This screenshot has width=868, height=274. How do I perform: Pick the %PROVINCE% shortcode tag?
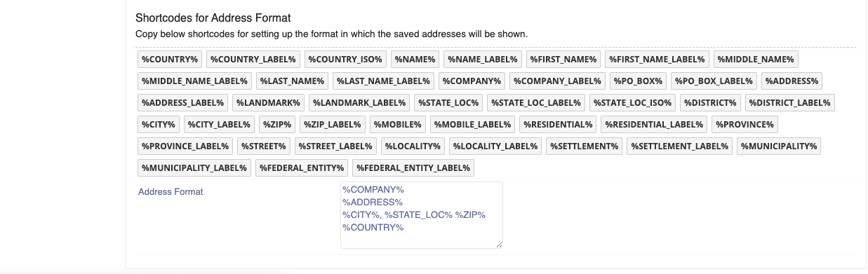[x=745, y=125]
